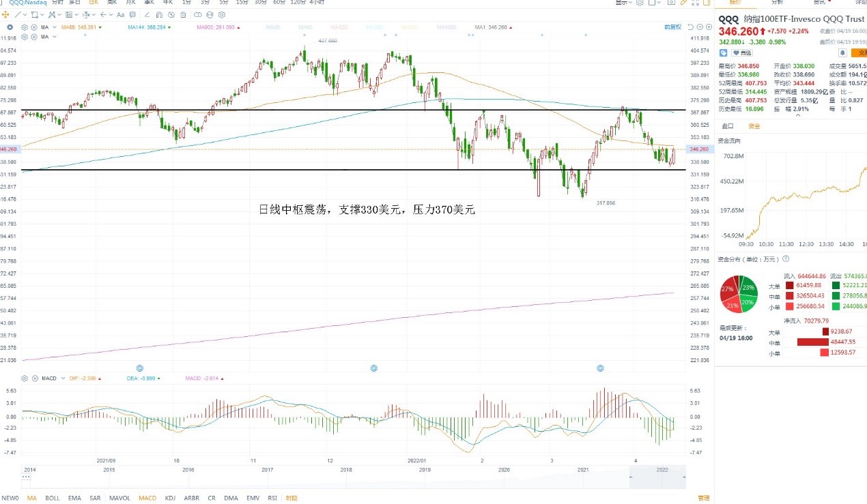Switch to 分时 intraday chart
Viewport: 867px width, 504px height.
pos(57,2)
